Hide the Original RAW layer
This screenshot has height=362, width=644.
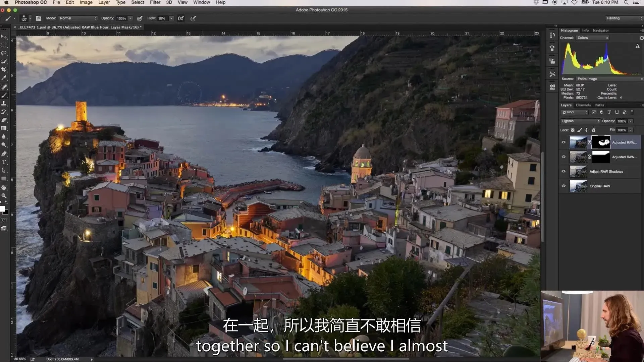point(563,186)
